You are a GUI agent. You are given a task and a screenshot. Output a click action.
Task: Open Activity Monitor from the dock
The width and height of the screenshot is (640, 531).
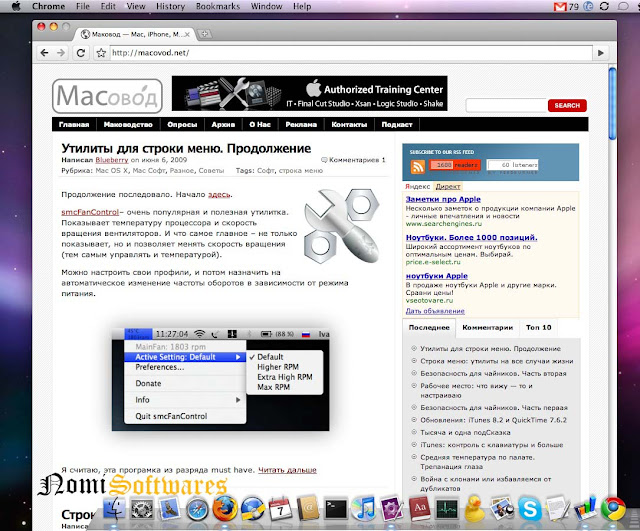point(447,509)
